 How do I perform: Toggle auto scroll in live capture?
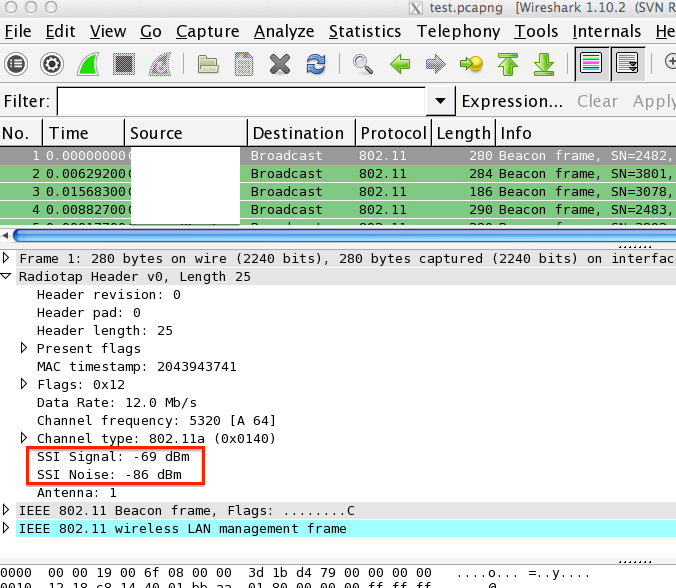pyautogui.click(x=627, y=64)
